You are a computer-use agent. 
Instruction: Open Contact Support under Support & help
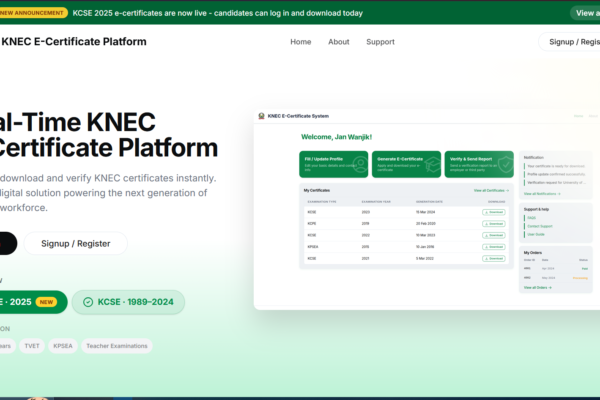point(540,226)
